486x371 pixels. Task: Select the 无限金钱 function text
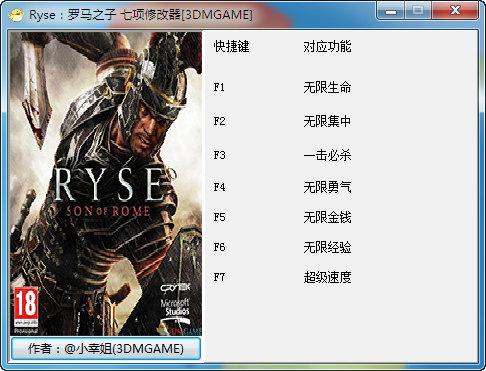tap(327, 217)
